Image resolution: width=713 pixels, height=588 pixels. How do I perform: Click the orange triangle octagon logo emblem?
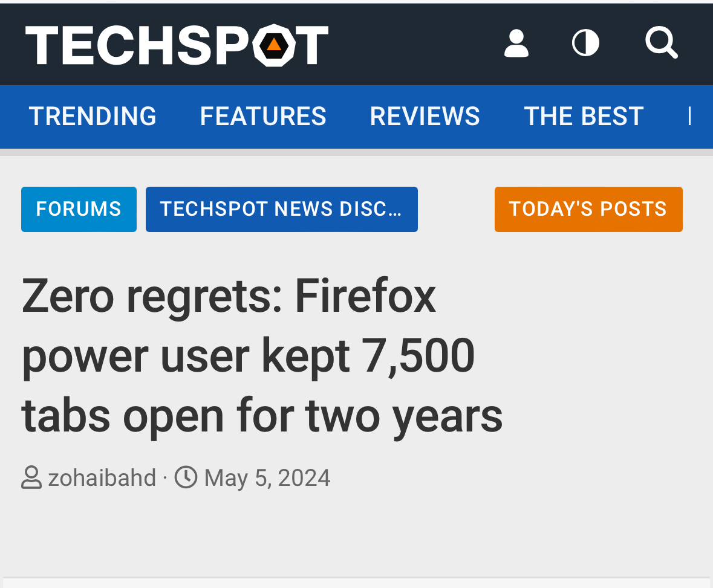[274, 45]
